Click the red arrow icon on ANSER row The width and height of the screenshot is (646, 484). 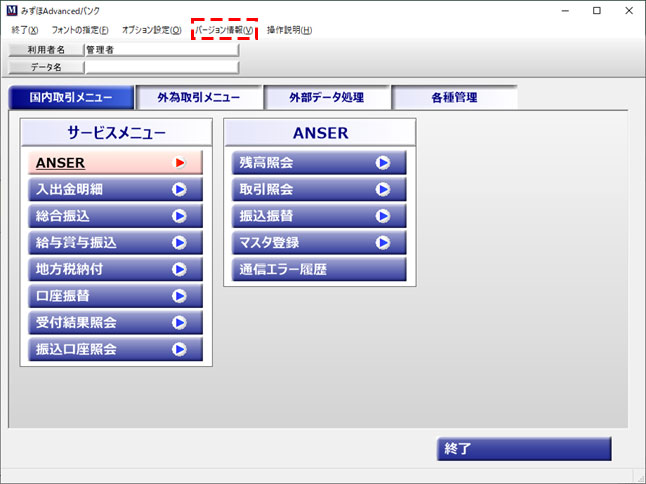pos(179,163)
